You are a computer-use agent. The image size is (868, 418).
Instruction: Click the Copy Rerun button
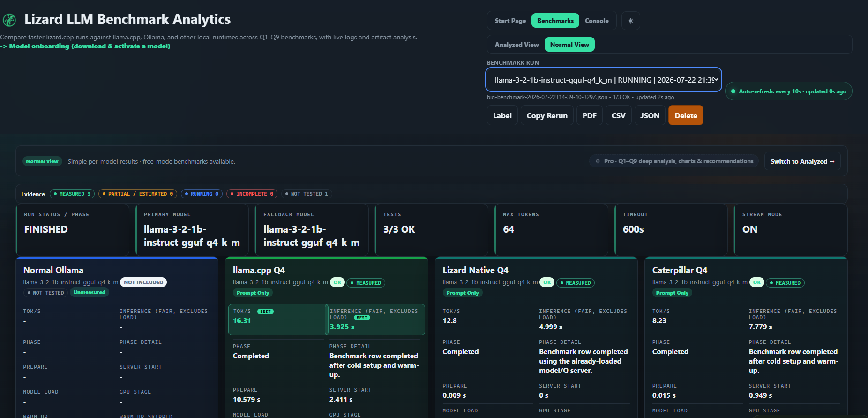click(547, 115)
